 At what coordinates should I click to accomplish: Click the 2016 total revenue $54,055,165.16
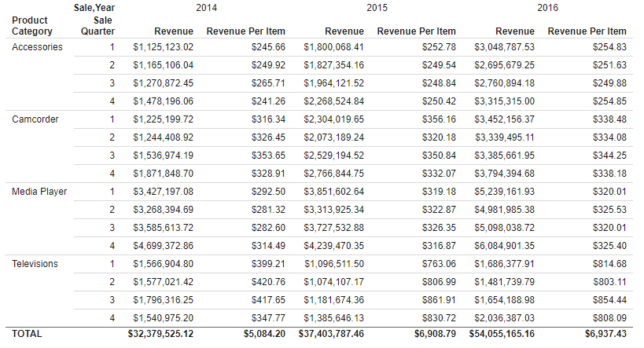pyautogui.click(x=502, y=334)
